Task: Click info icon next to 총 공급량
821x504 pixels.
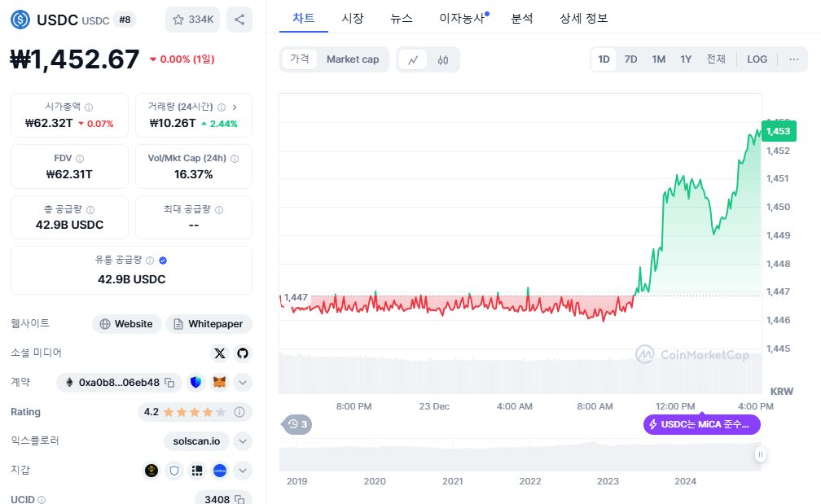Action: click(x=90, y=210)
